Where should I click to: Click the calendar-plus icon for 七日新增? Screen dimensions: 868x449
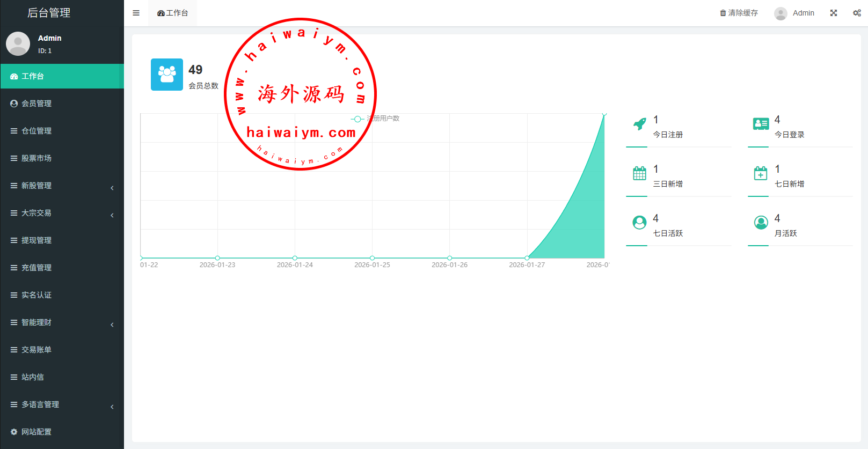point(761,173)
